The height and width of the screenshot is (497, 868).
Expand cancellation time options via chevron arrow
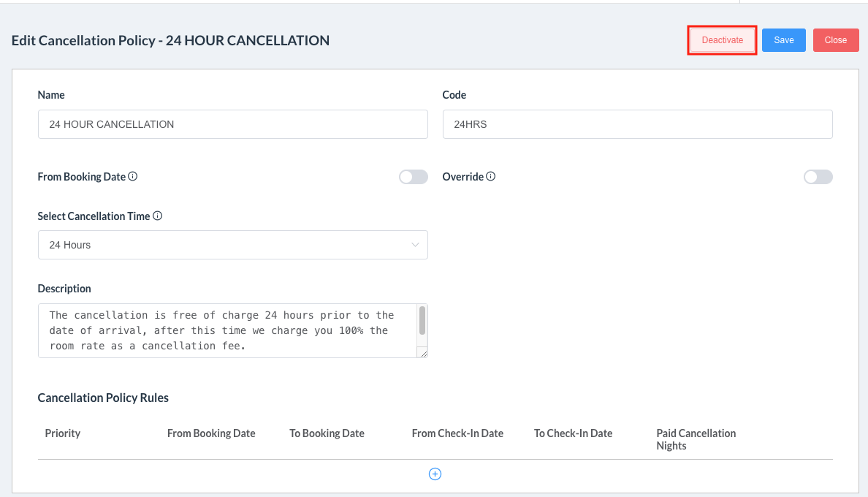click(415, 245)
